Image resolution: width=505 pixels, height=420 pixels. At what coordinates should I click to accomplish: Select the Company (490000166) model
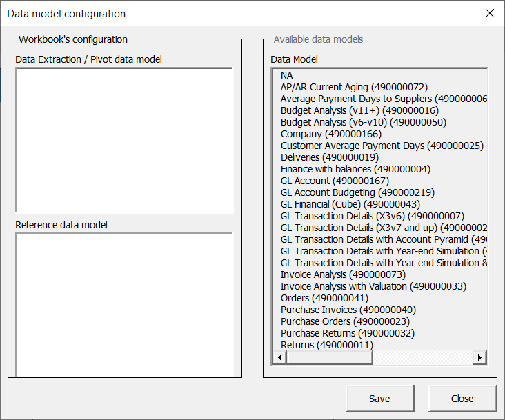(330, 134)
